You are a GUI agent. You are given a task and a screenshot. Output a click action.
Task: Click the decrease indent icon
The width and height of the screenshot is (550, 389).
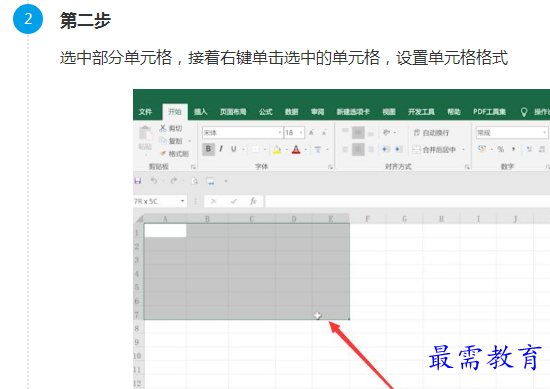point(385,149)
